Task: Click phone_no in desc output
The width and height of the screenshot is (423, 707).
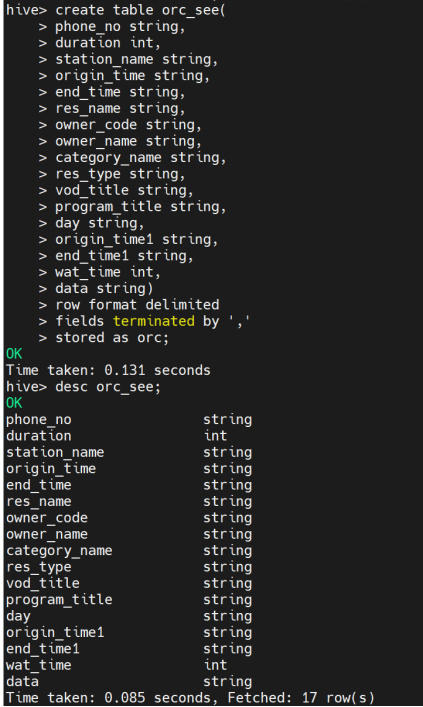Action: (x=39, y=419)
